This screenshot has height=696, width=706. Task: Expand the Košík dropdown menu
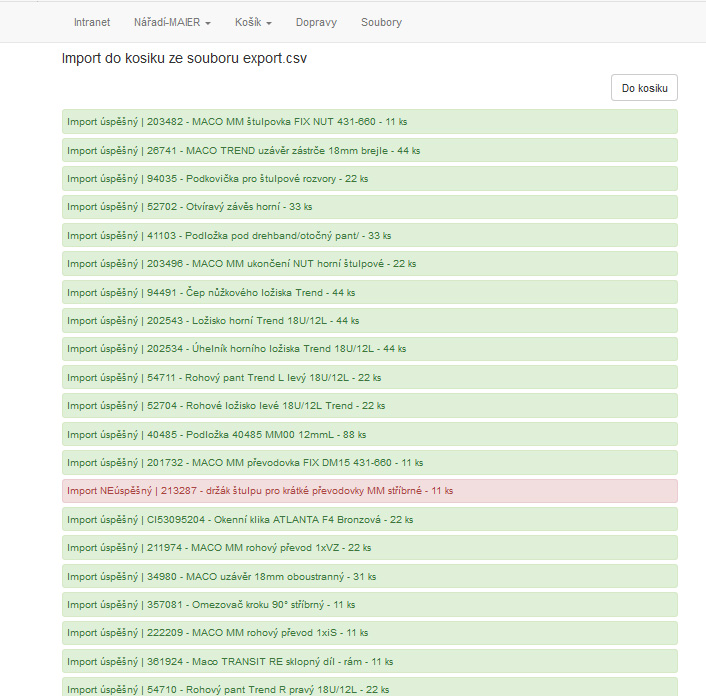253,22
